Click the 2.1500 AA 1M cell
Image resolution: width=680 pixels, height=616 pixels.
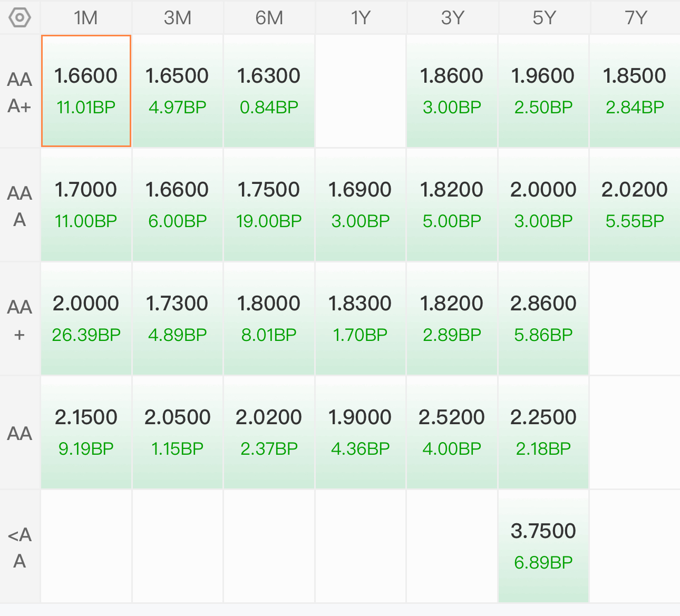86,433
